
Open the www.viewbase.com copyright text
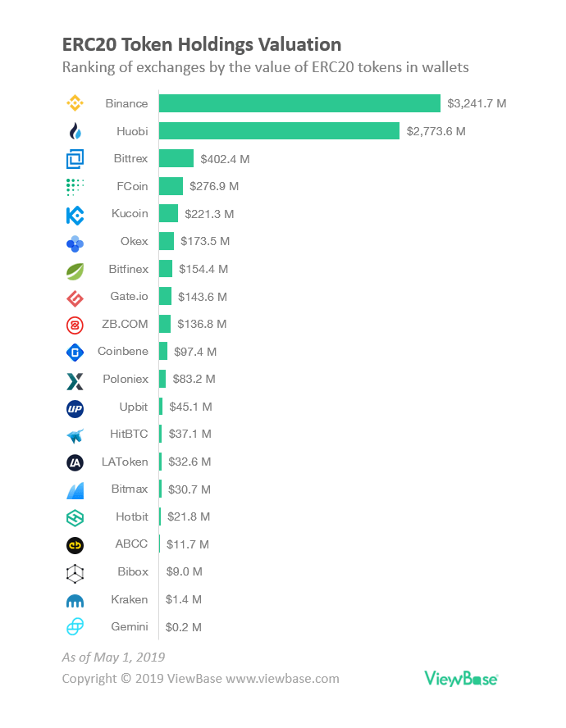282,679
